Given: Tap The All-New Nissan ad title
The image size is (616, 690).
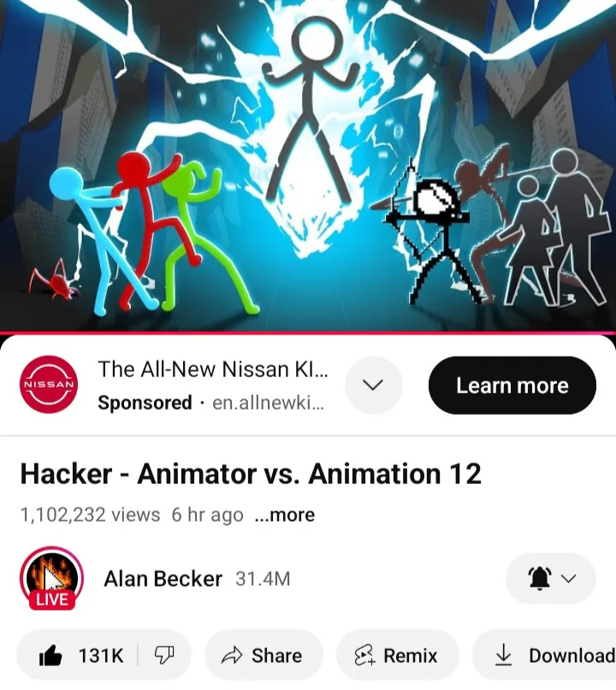Looking at the screenshot, I should click(213, 369).
